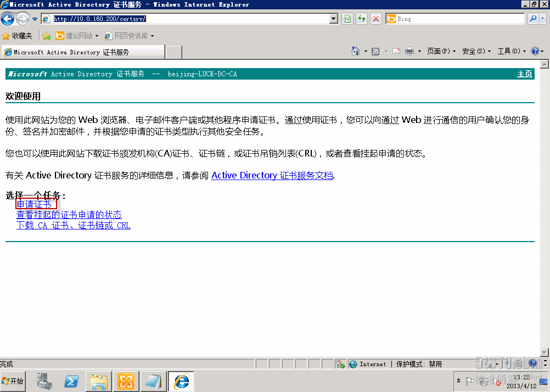Click the Internet zone status indicator

368,365
